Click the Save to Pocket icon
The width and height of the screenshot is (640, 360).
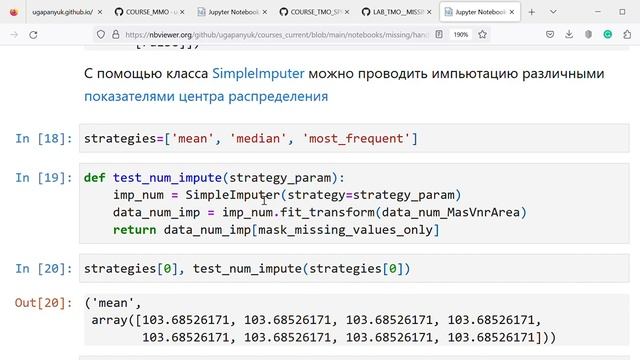(x=550, y=35)
